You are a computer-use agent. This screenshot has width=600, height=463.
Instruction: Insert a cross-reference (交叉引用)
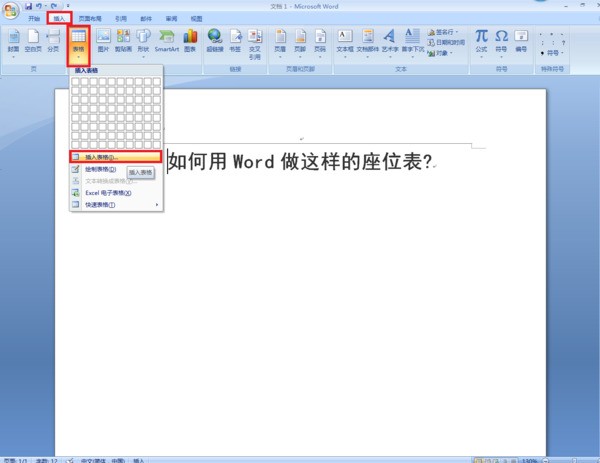point(255,44)
